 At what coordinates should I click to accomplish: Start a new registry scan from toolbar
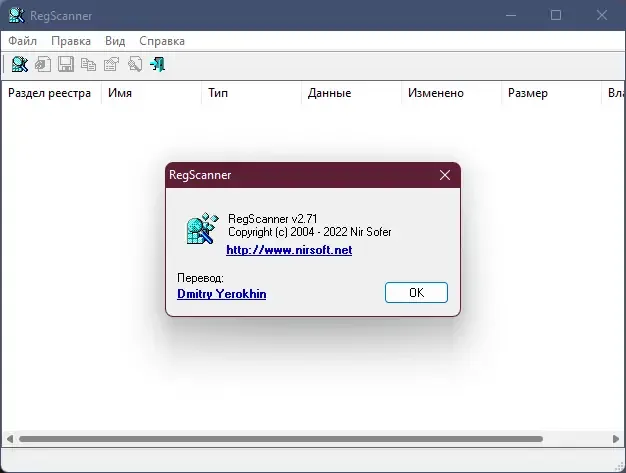coord(20,64)
